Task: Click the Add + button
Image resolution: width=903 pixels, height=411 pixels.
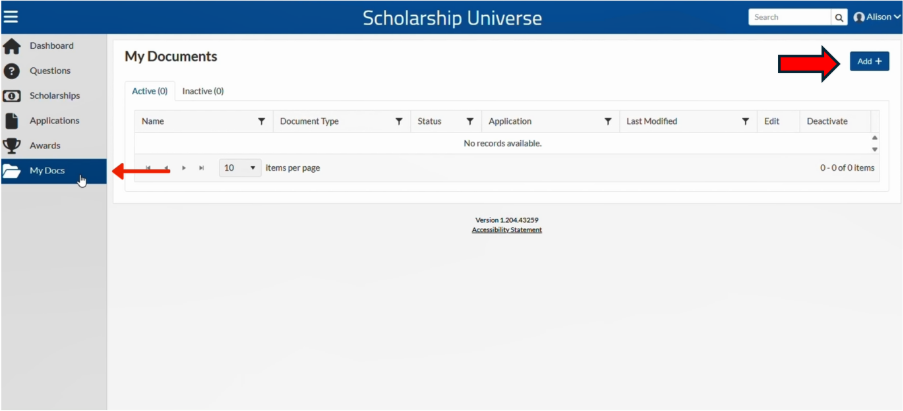Action: coord(870,61)
